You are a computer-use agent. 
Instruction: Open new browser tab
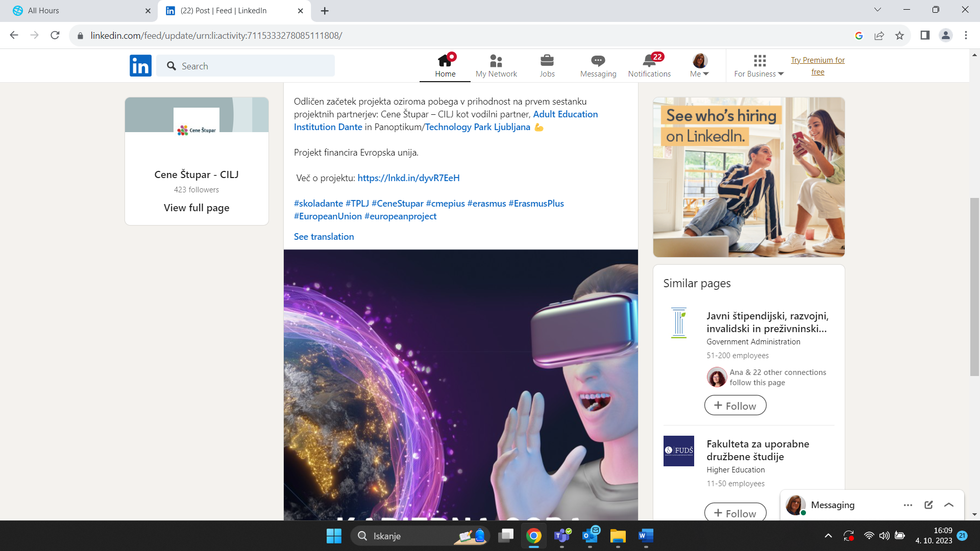click(x=325, y=11)
